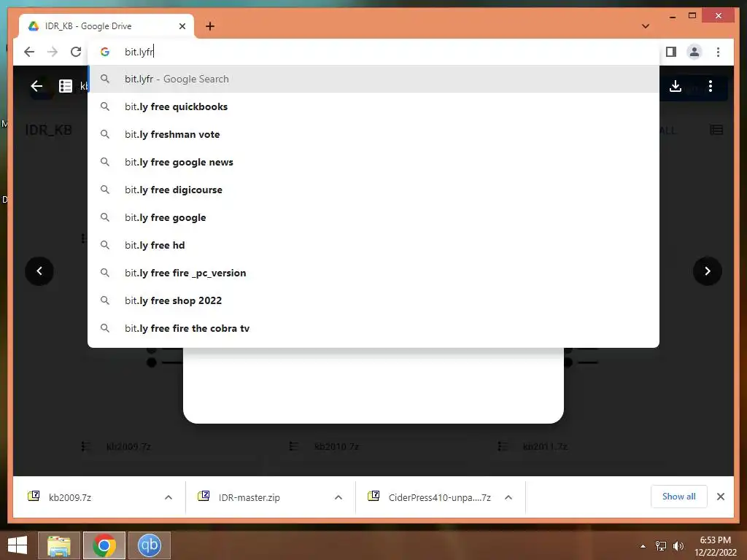Pick suggestion 'bit.ly freshman vote'

[373, 134]
